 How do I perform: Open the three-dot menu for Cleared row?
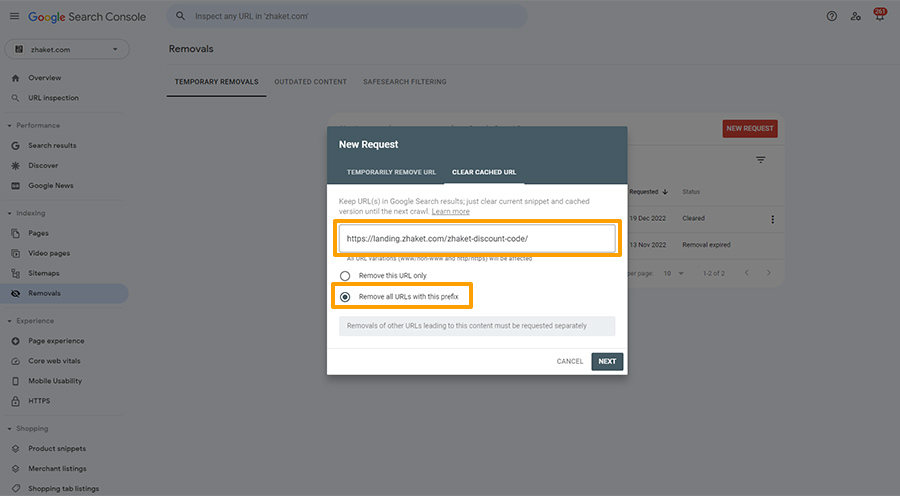click(773, 219)
